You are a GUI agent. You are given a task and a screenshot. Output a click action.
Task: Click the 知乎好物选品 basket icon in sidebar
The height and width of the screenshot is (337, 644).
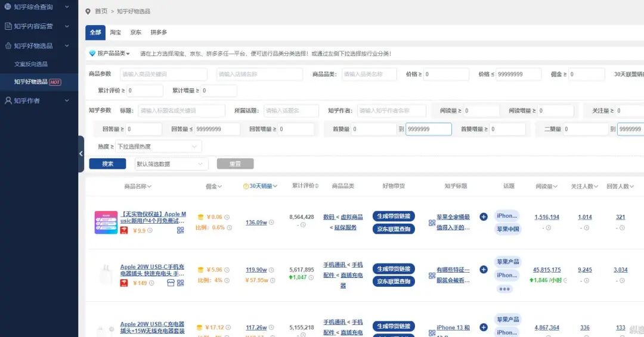click(8, 45)
